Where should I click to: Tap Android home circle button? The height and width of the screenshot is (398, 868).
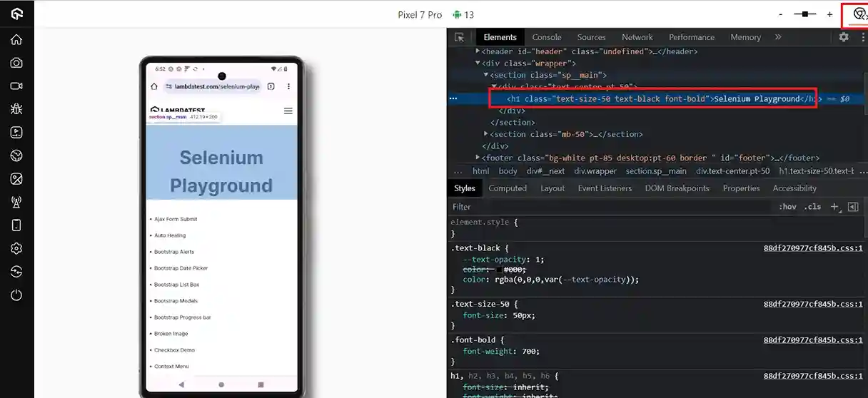click(221, 384)
